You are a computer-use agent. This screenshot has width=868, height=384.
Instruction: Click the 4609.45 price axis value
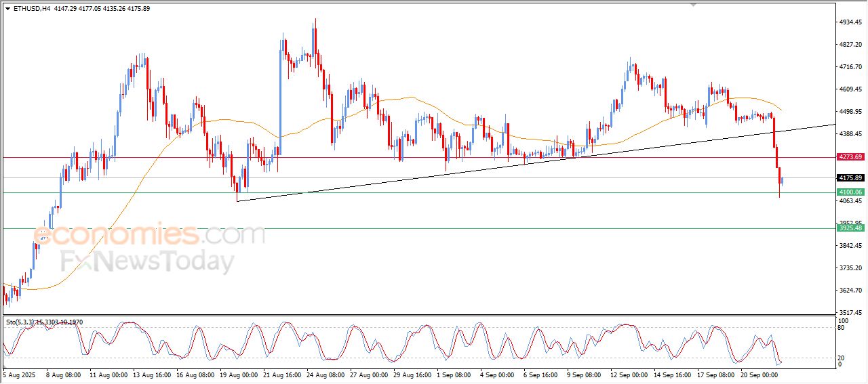[x=850, y=89]
